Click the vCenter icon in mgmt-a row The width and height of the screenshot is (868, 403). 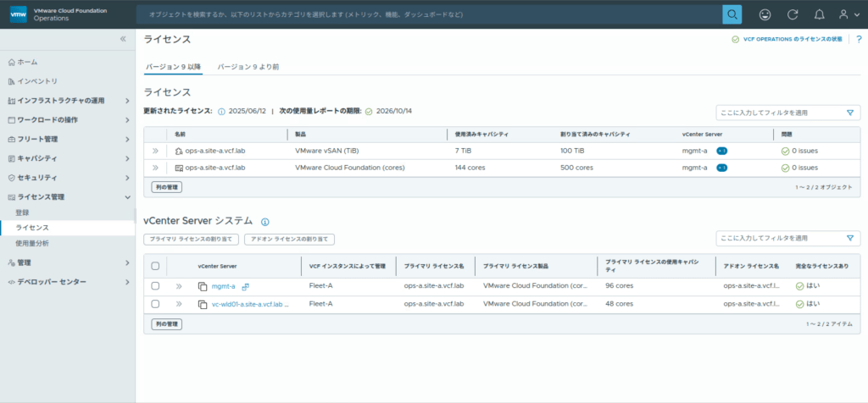coord(203,286)
